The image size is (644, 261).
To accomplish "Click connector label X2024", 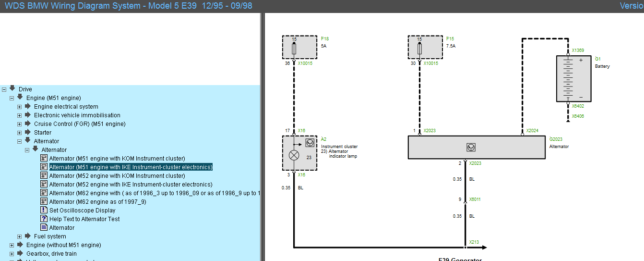I will pos(532,130).
